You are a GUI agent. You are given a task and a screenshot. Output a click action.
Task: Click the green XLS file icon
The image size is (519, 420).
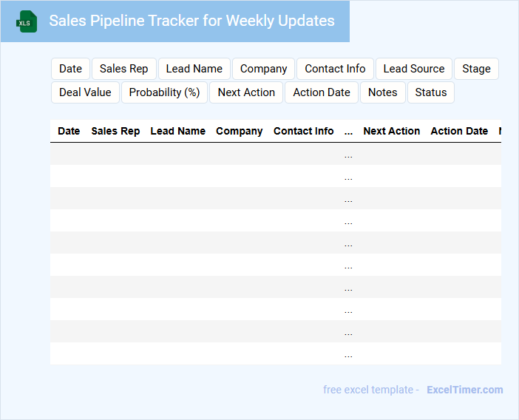point(26,21)
